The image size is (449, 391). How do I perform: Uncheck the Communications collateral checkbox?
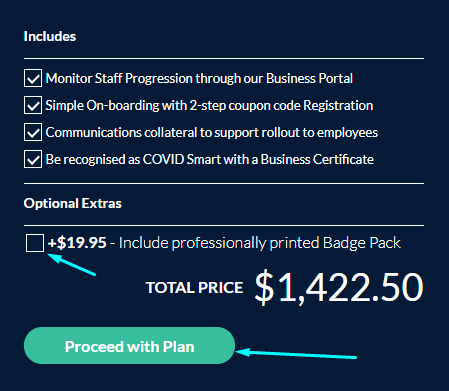(33, 132)
